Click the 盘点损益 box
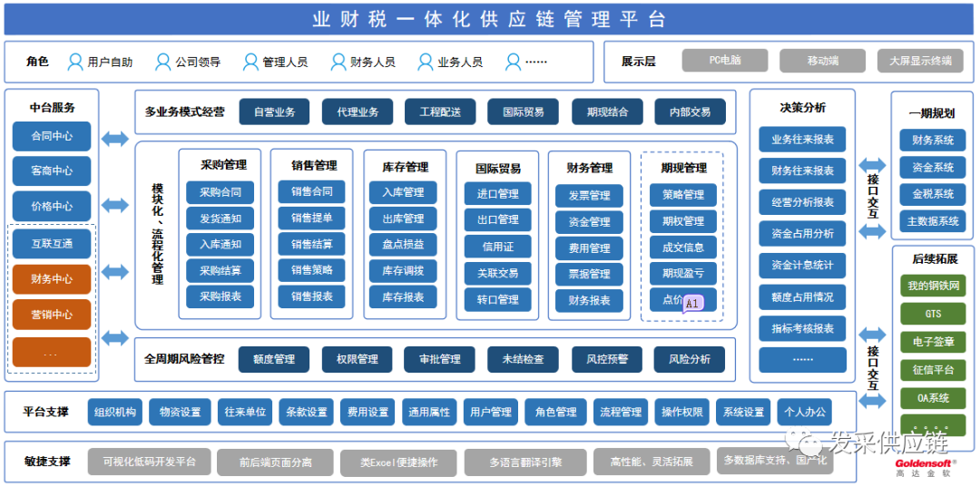This screenshot has height=486, width=980. pos(403,244)
